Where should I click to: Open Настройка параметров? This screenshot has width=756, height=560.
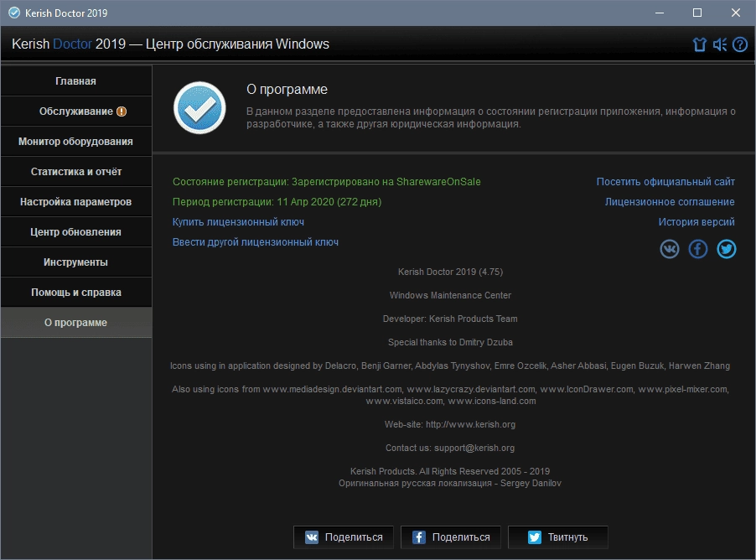[76, 202]
